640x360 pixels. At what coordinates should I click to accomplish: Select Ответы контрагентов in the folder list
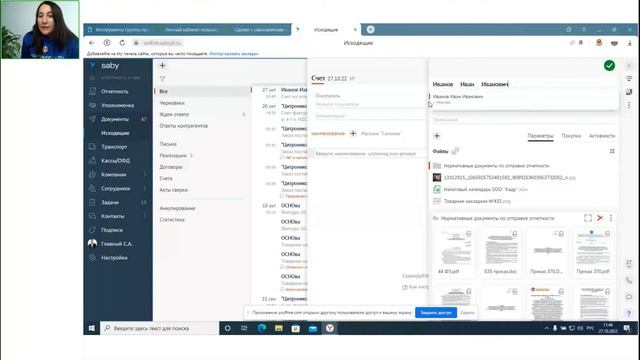click(x=184, y=126)
